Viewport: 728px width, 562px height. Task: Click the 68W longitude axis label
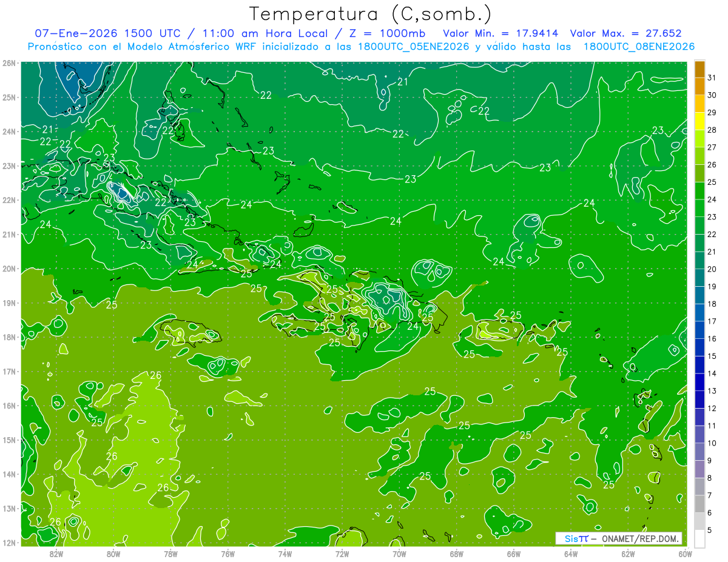[x=456, y=554]
